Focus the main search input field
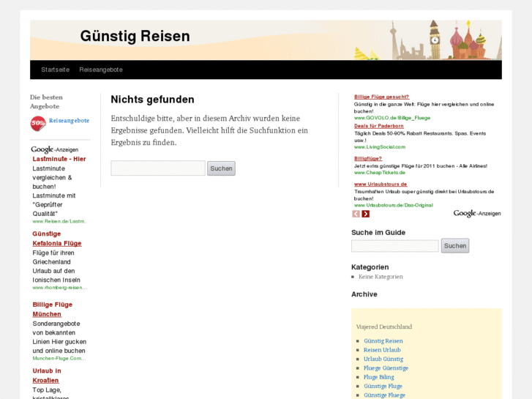The image size is (532, 399). click(x=158, y=168)
